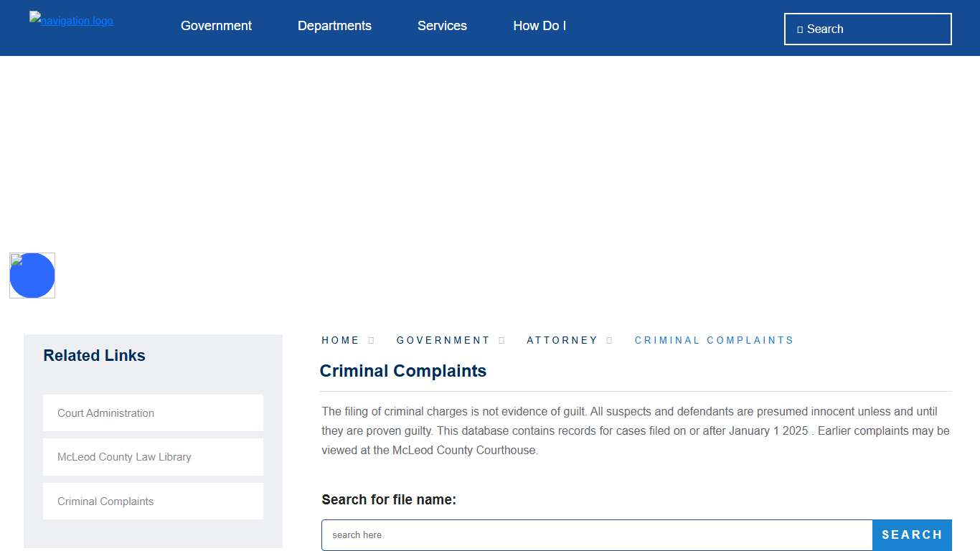Open the Departments navigation menu
The image size is (980, 551).
[334, 26]
